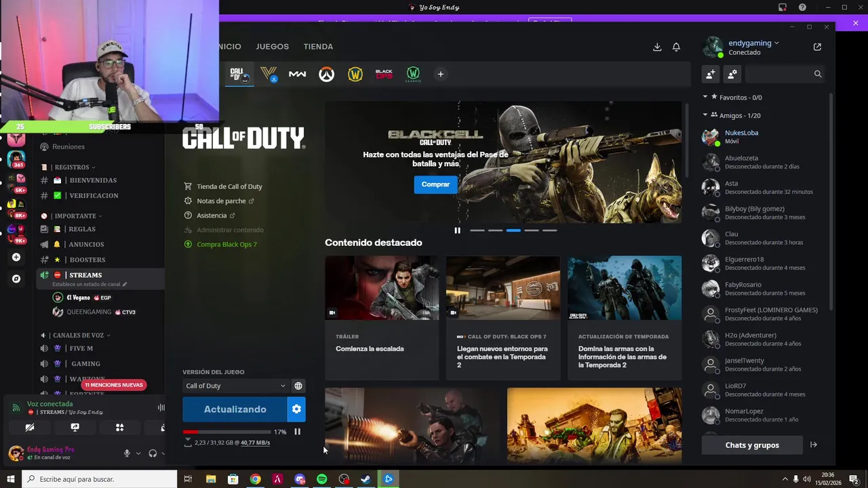Pop out the friends list window

coord(817,47)
